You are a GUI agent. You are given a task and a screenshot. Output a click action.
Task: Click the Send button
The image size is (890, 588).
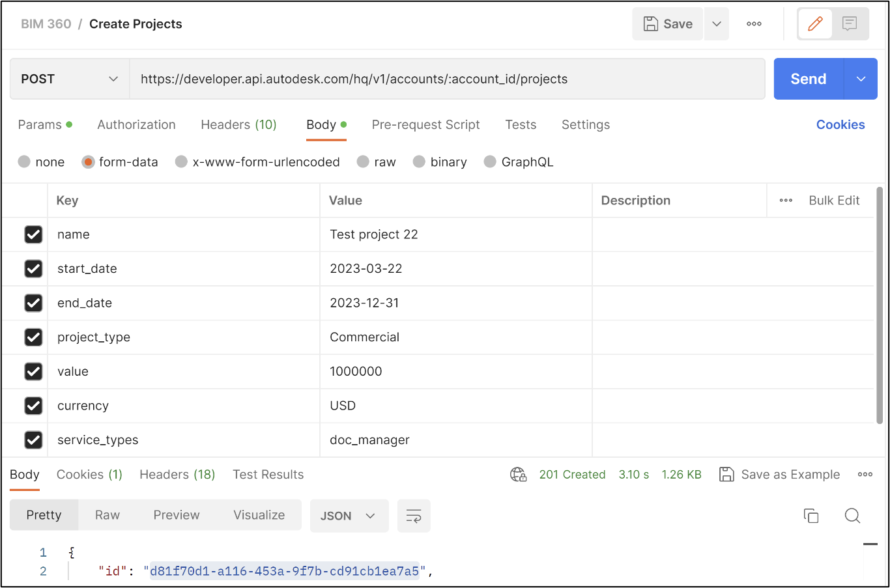click(807, 78)
